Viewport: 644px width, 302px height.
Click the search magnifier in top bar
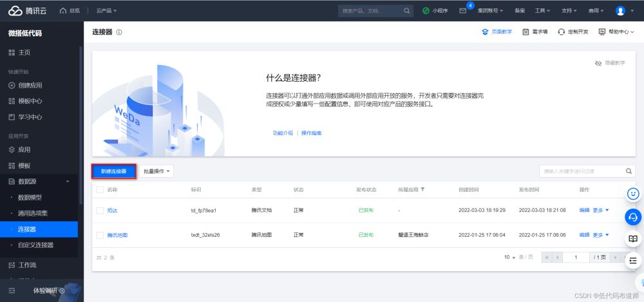pyautogui.click(x=406, y=11)
